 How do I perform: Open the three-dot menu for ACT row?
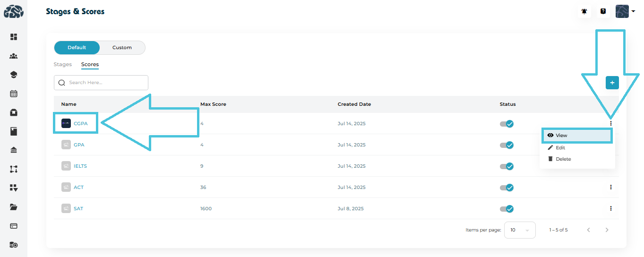click(610, 187)
